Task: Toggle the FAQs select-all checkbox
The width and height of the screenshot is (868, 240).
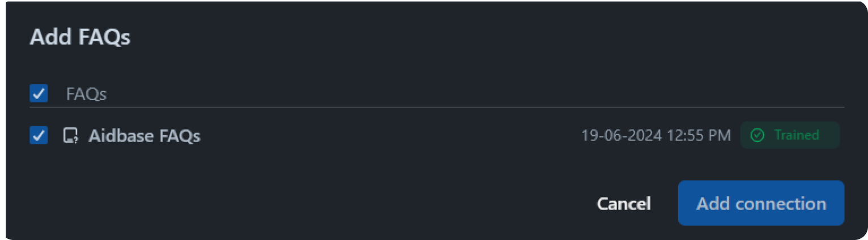Action: (x=39, y=93)
